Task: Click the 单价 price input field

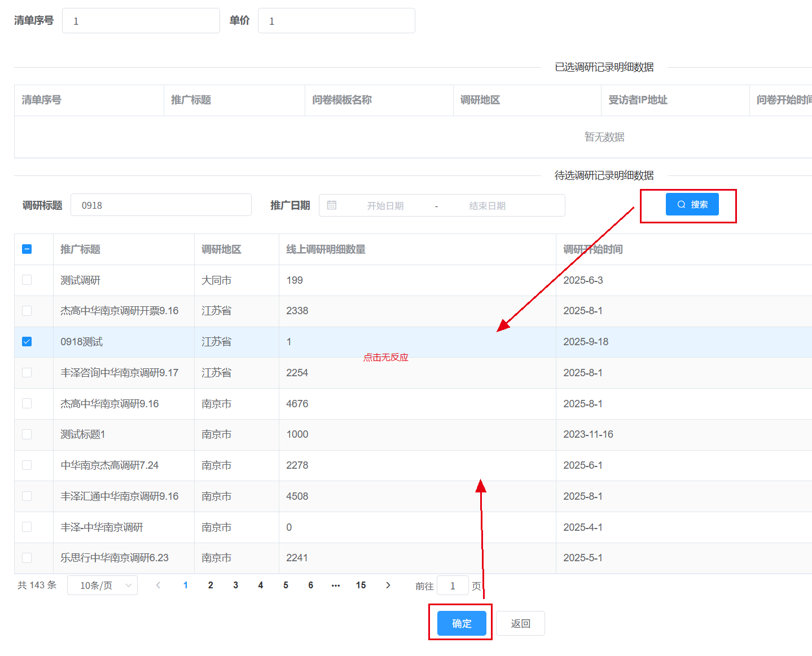Action: coord(336,21)
